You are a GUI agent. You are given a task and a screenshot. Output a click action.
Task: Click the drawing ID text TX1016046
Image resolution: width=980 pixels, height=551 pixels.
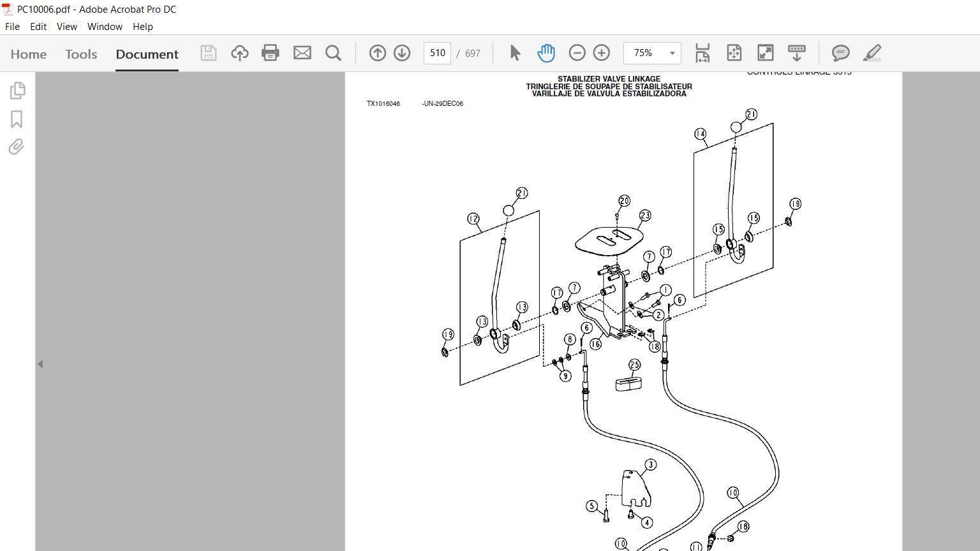[x=383, y=103]
